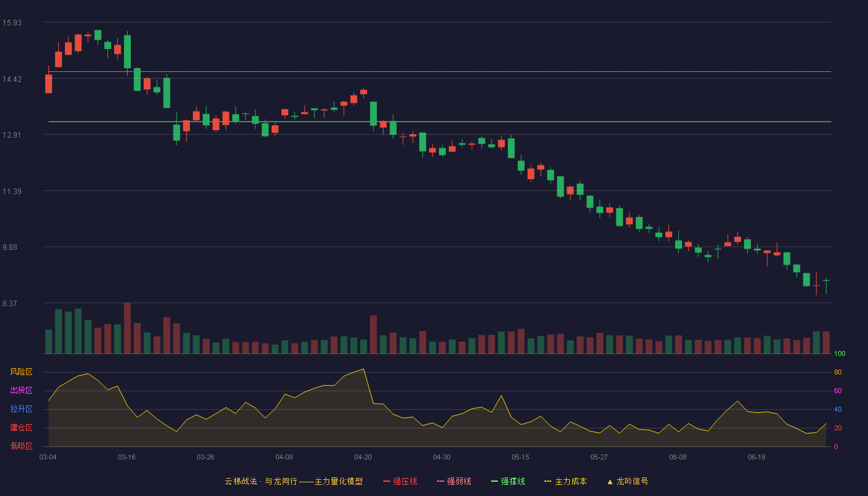
Task: Click the red 20 indicator scale value
Action: coord(838,428)
